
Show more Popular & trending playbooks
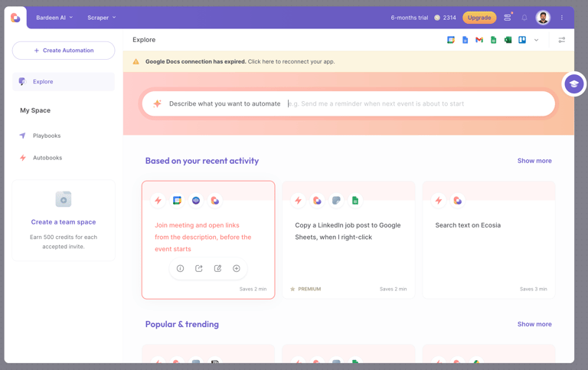point(534,324)
